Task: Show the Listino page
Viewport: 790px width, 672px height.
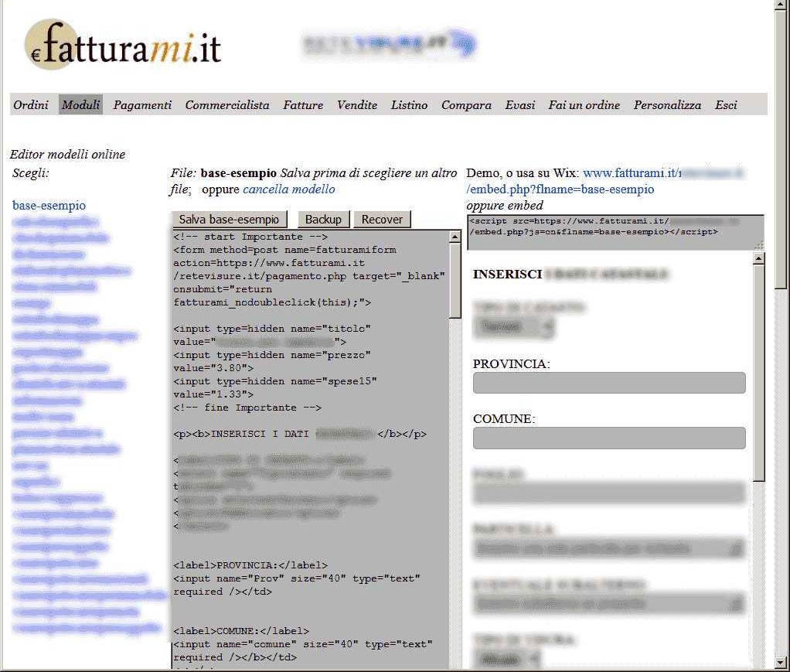Action: (409, 105)
